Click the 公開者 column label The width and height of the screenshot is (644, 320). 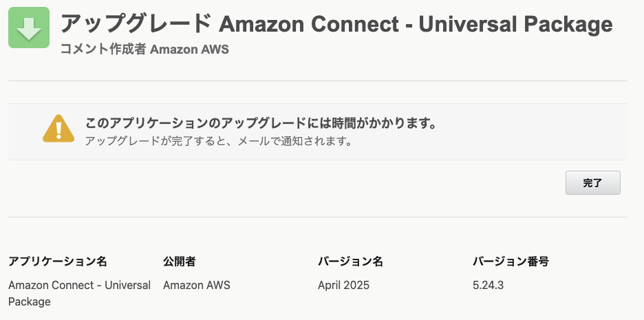click(180, 262)
